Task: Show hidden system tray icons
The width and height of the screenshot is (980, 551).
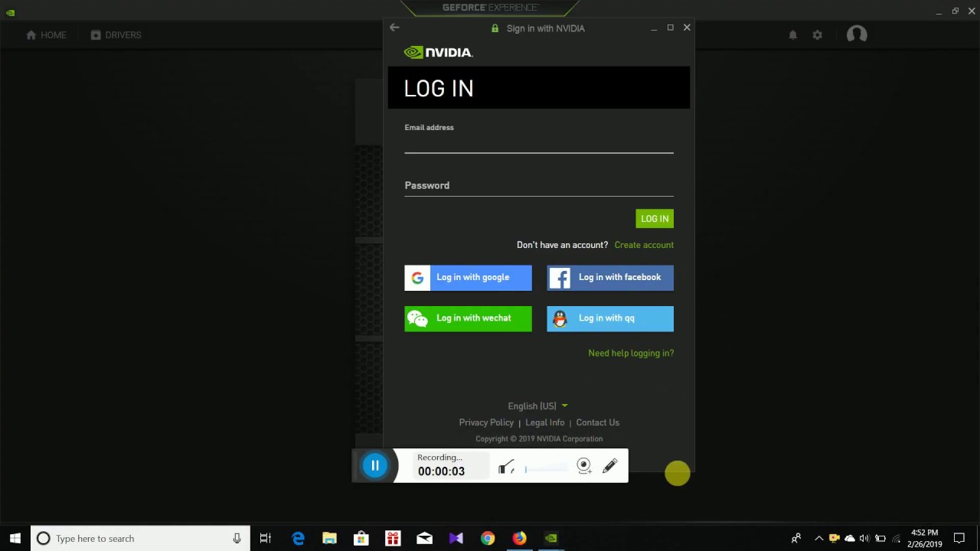Action: pos(818,539)
